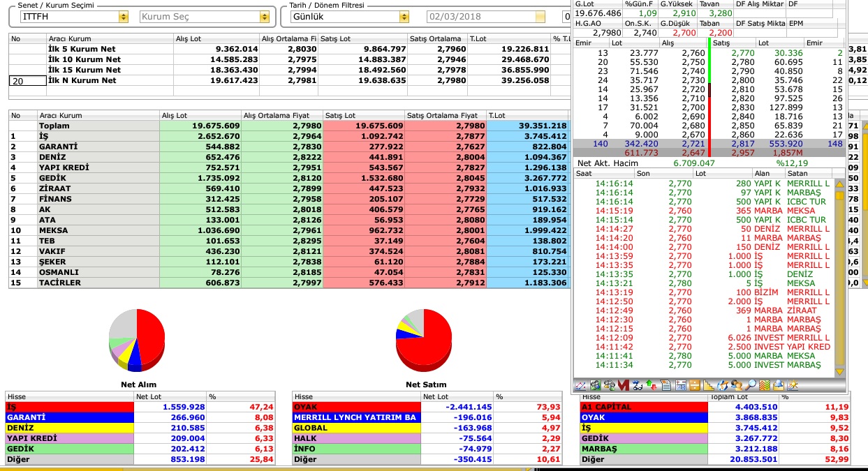The image size is (868, 471).
Task: Select broker row 13 ŞEKER
Action: coord(290,262)
